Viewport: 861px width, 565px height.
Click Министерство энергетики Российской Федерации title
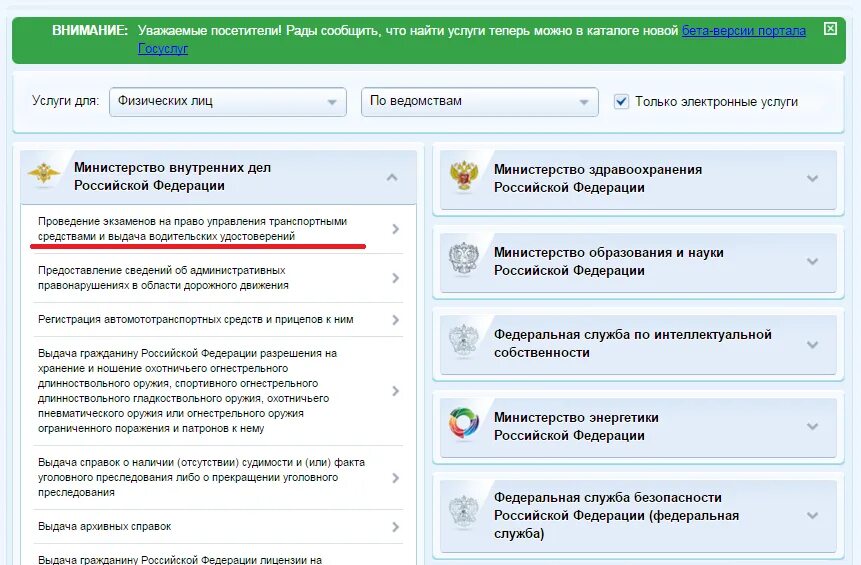[x=576, y=426]
